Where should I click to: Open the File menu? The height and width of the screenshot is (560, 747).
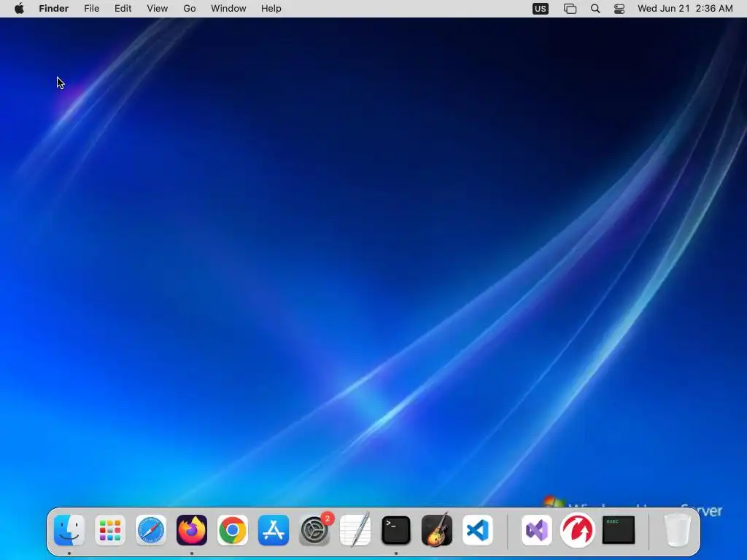[x=91, y=9]
